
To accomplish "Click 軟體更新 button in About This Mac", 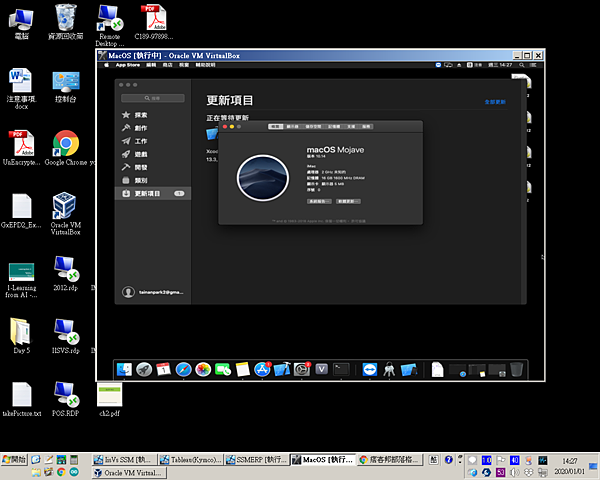I will pyautogui.click(x=347, y=201).
